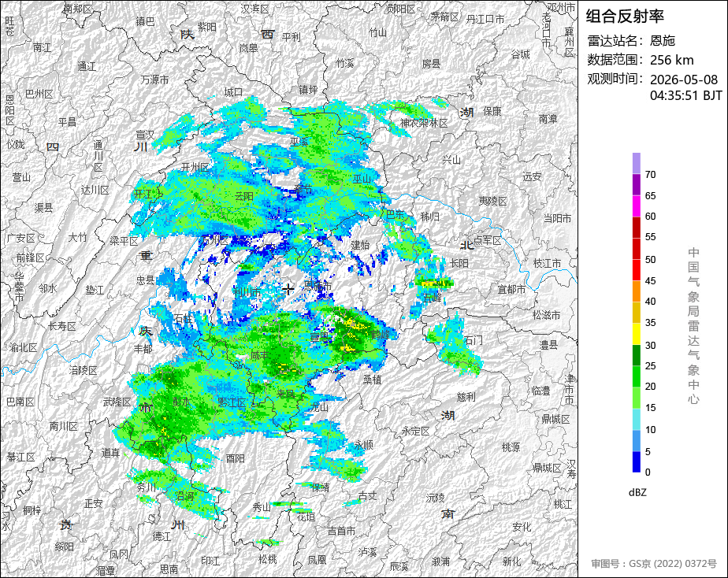This screenshot has height=578, width=728.
Task: Click the 吉首市 map label
Action: coord(341,532)
